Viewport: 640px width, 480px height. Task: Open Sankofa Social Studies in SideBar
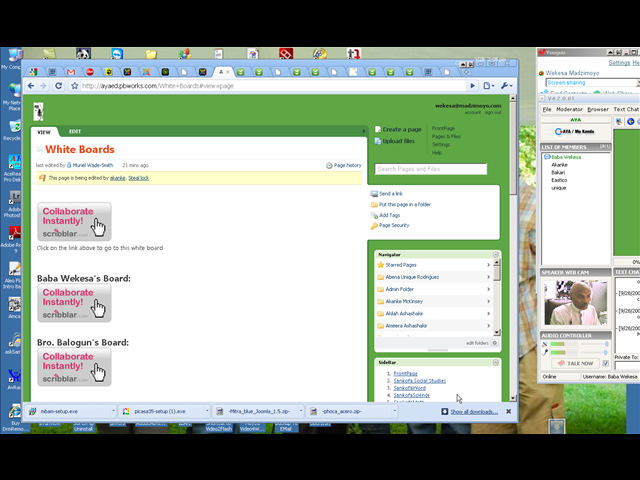pos(420,381)
